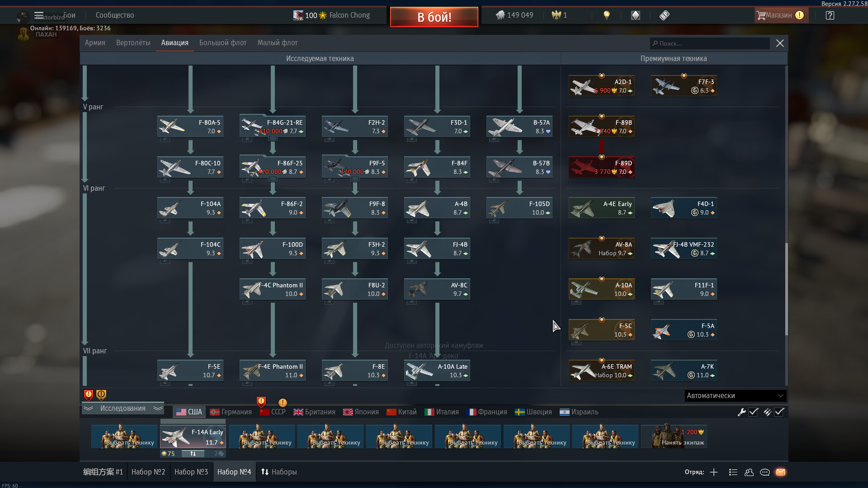Image resolution: width=868 pixels, height=488 pixels.
Task: Open the Магазин store button
Action: pos(781,15)
